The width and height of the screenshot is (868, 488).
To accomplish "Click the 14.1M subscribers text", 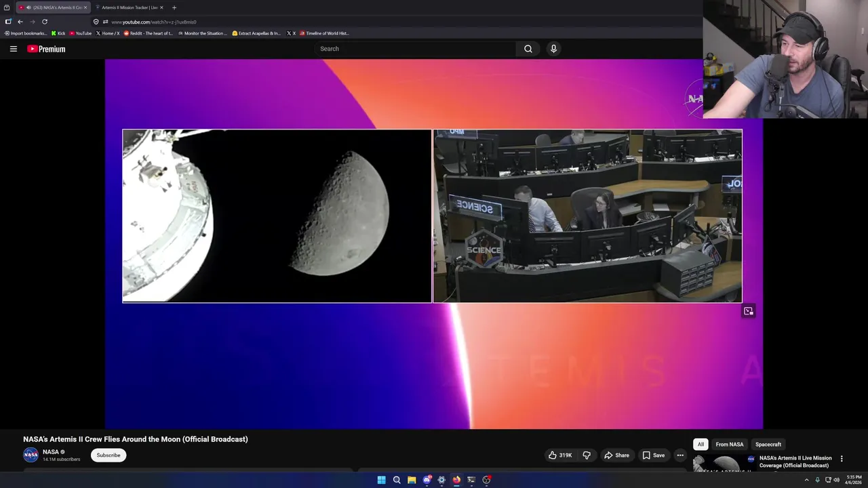I will point(61,460).
